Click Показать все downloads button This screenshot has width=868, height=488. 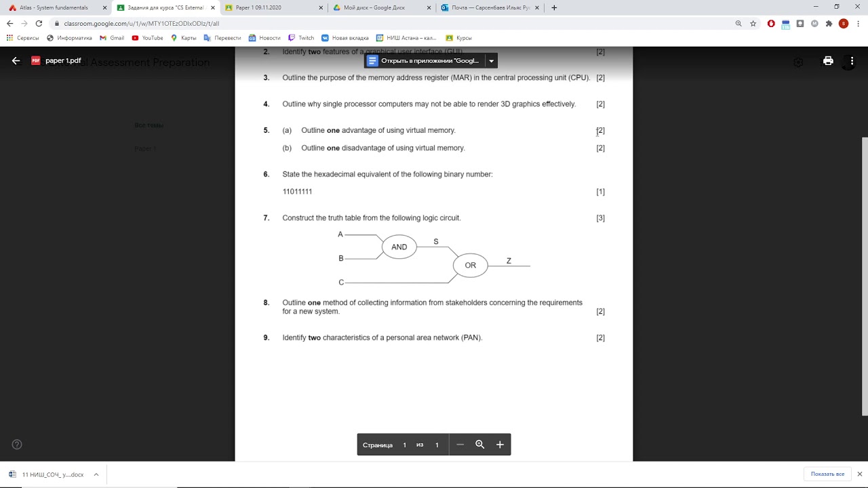click(827, 474)
